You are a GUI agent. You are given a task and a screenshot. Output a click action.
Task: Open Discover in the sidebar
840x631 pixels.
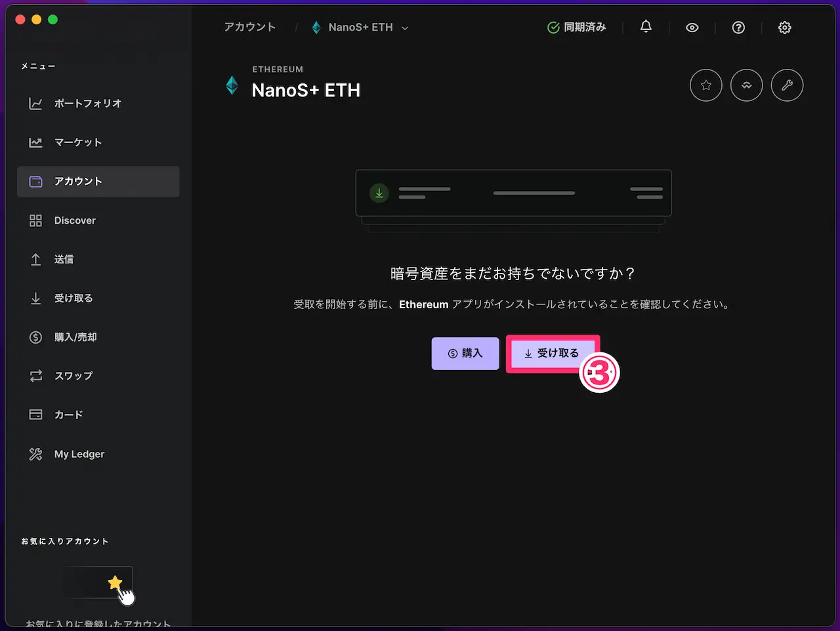point(98,220)
